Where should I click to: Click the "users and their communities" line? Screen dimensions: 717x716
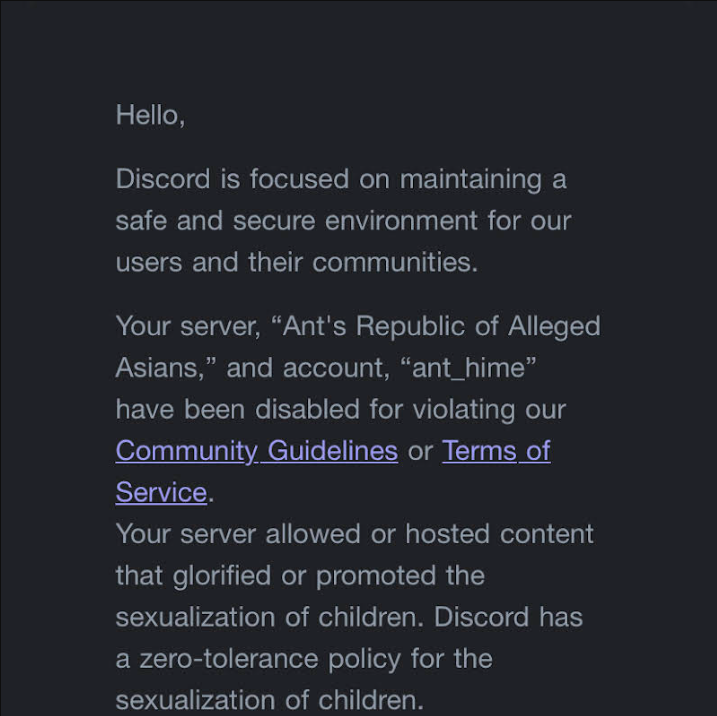(x=297, y=262)
